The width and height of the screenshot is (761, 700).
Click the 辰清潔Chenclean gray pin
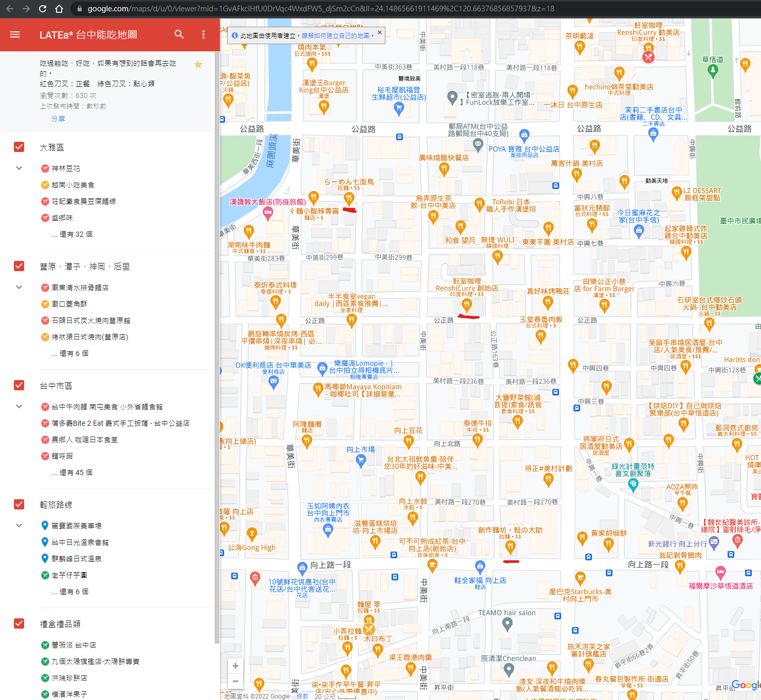509,670
